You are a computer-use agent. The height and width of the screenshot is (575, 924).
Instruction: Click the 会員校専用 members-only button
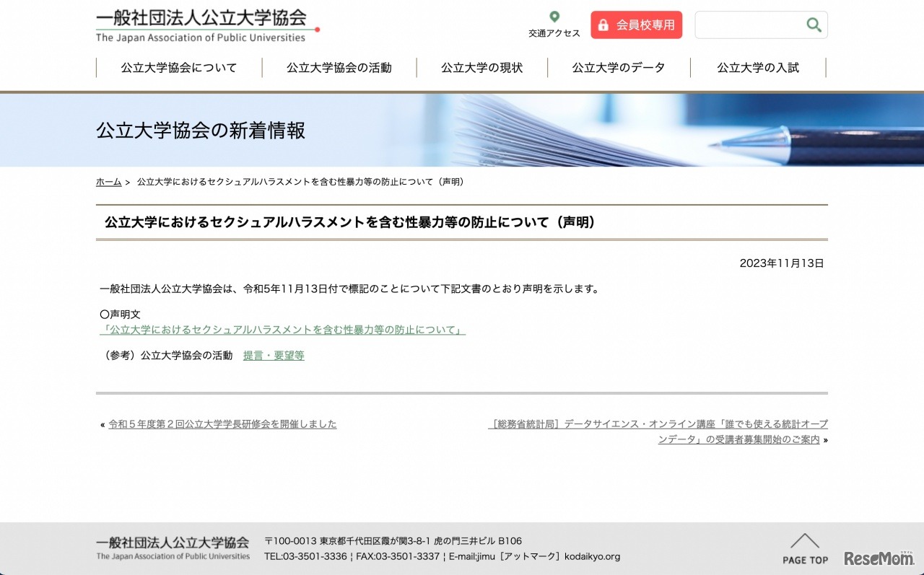(636, 24)
